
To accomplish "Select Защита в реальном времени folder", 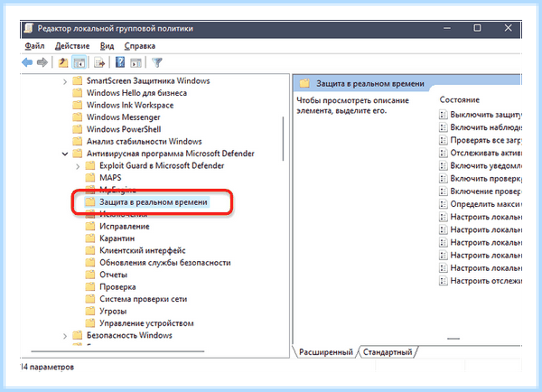I will tap(154, 202).
